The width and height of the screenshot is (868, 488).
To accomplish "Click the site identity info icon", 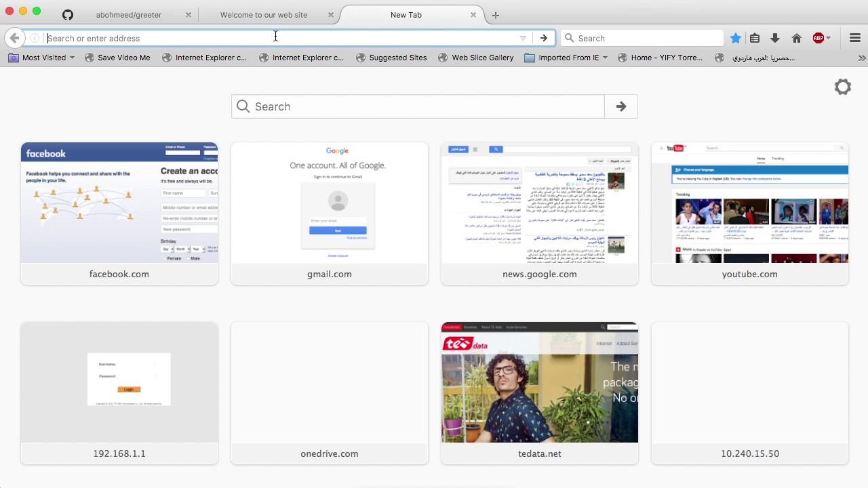I will 35,38.
